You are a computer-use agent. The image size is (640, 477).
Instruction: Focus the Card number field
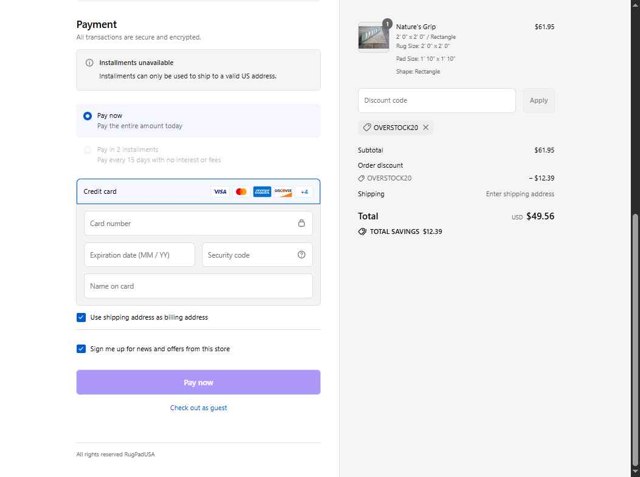click(198, 223)
